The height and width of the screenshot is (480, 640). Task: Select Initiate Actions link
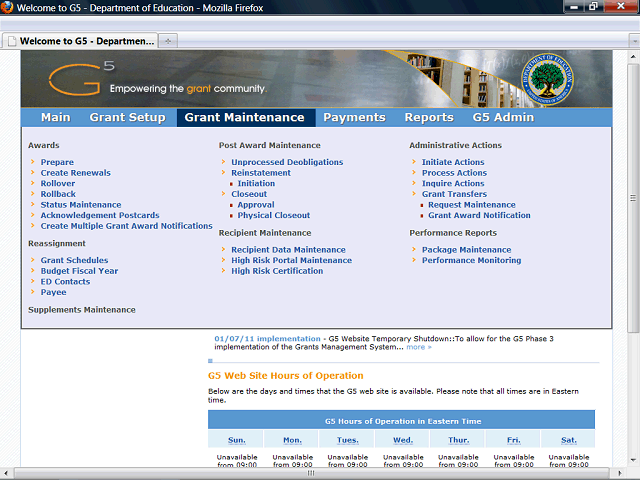pos(452,162)
